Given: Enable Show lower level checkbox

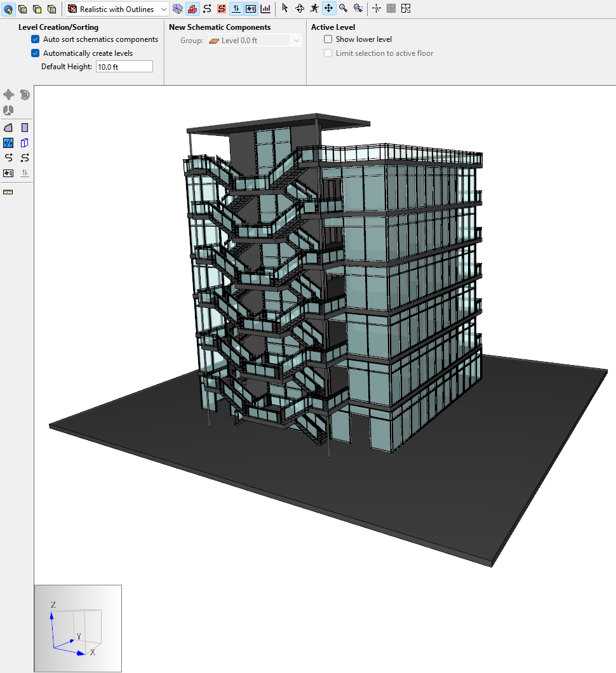Looking at the screenshot, I should tap(328, 39).
